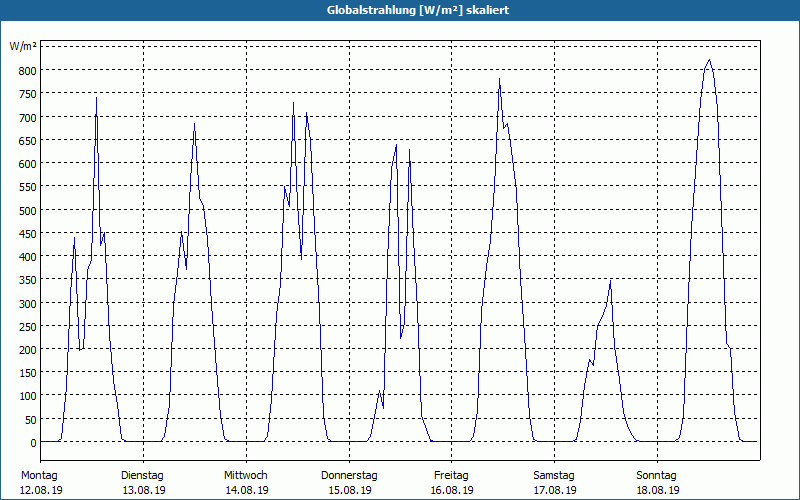Click the 'Freitag' day label
The height and width of the screenshot is (500, 800).
tap(452, 476)
